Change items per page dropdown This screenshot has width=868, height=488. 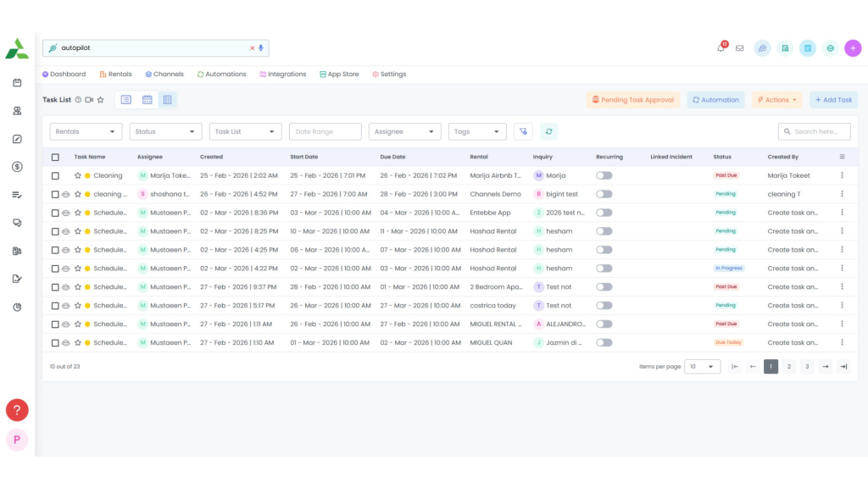pos(702,367)
